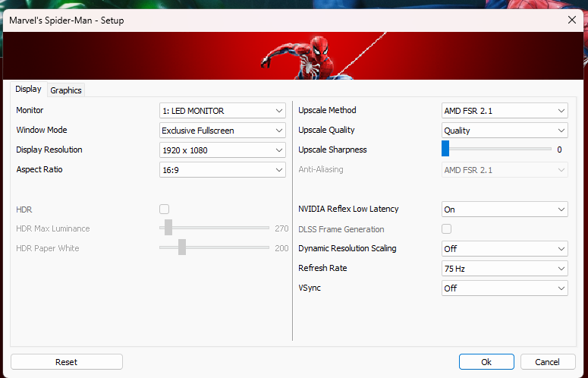Click the Refresh Rate label
Screen dimensions: 588x378
tap(322, 268)
